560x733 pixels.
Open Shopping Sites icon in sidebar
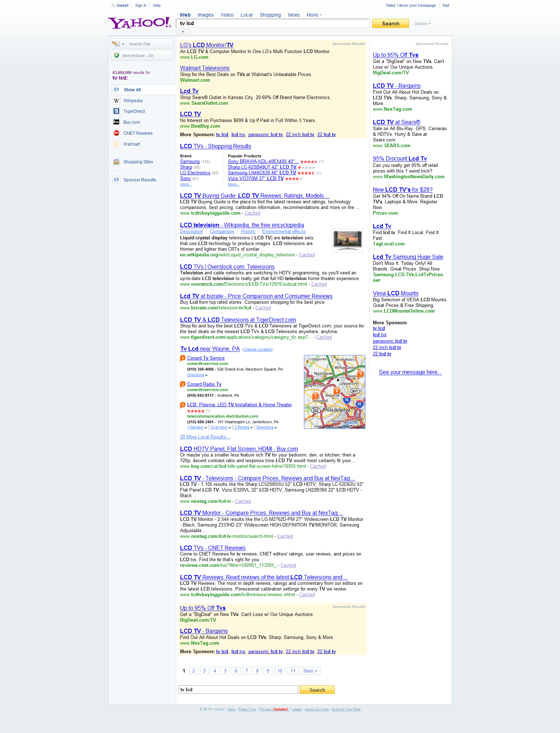pos(116,162)
